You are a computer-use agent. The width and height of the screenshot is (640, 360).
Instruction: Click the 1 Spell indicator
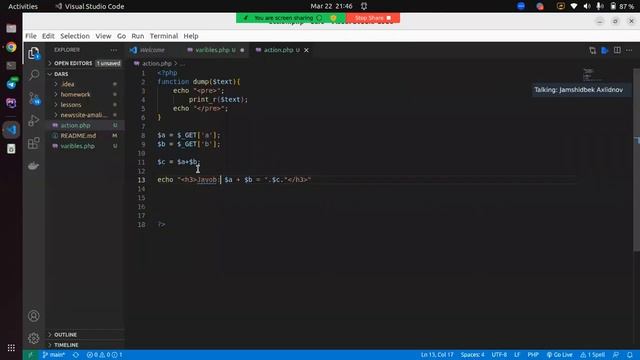[x=593, y=355]
